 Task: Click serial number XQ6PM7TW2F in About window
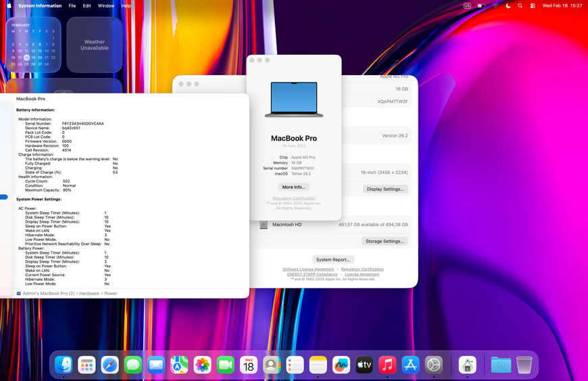[x=303, y=168]
